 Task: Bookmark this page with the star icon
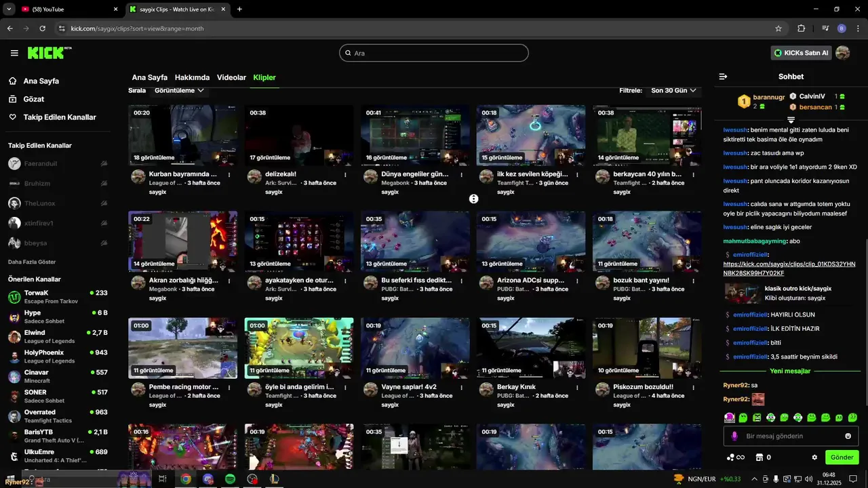coord(778,28)
